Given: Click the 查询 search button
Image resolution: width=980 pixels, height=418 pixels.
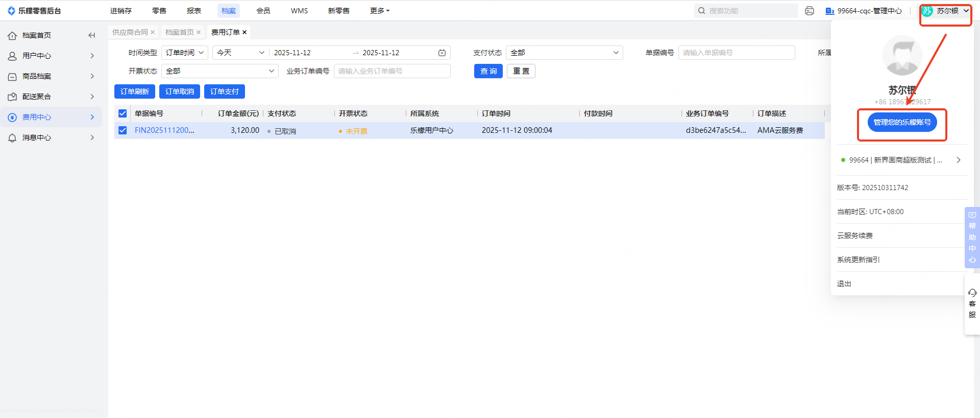Looking at the screenshot, I should point(488,71).
